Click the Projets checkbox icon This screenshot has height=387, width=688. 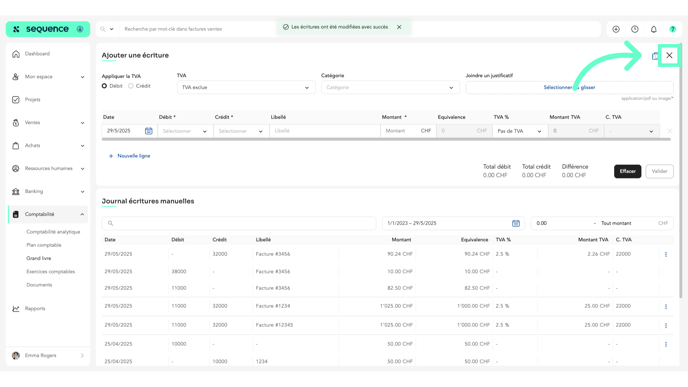16,100
